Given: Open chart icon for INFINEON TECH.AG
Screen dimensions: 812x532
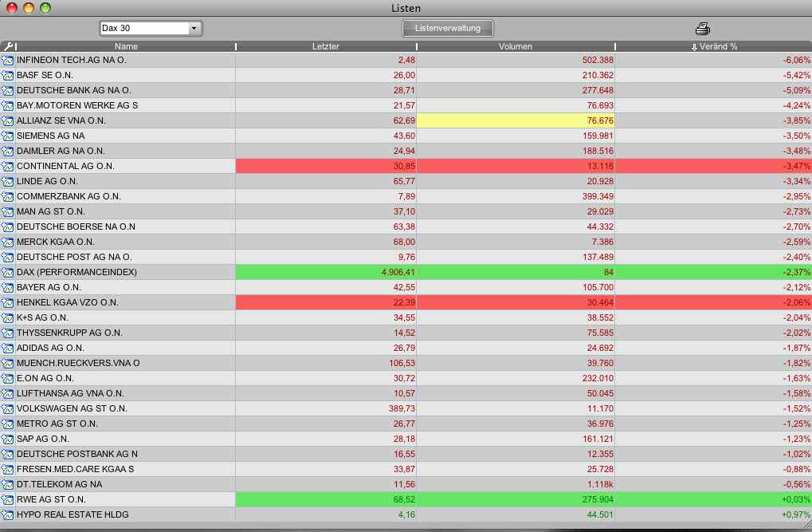Looking at the screenshot, I should [8, 61].
